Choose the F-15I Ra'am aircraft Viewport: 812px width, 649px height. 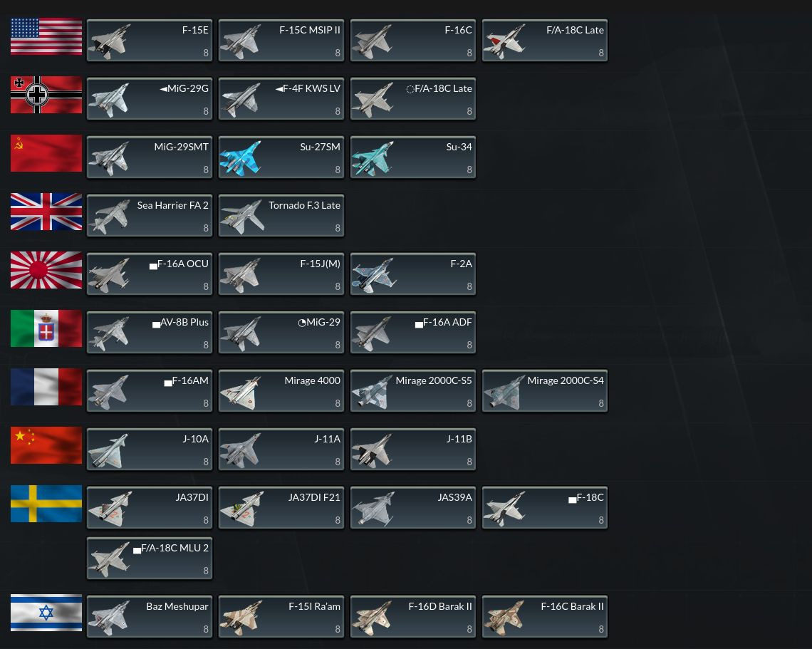281,617
